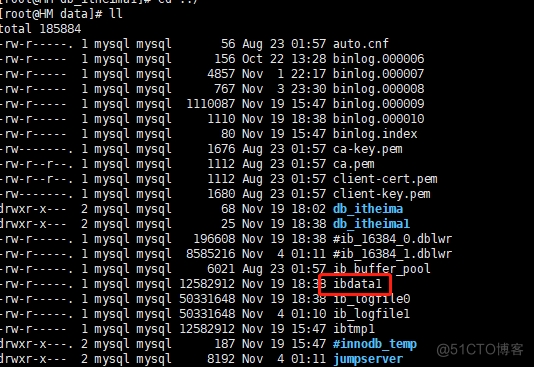Select the #ib_16384_1.dblwr file name
534x367 pixels.
392,254
